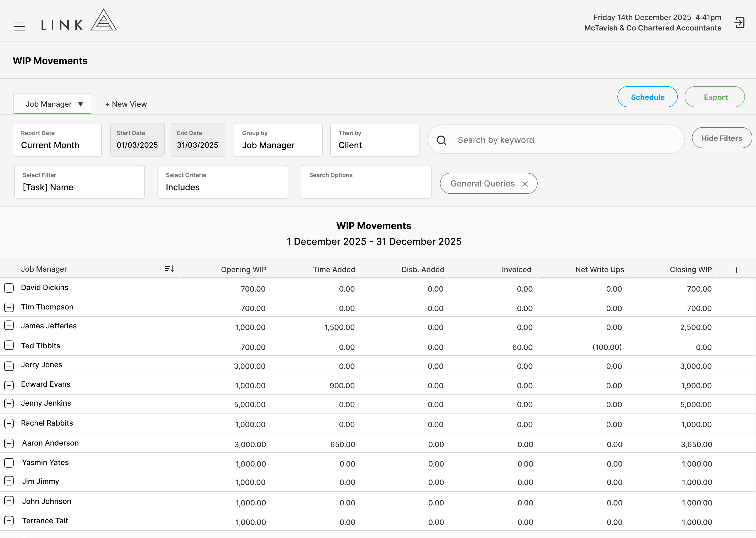
Task: Click the Disb. Added column header
Action: (423, 270)
